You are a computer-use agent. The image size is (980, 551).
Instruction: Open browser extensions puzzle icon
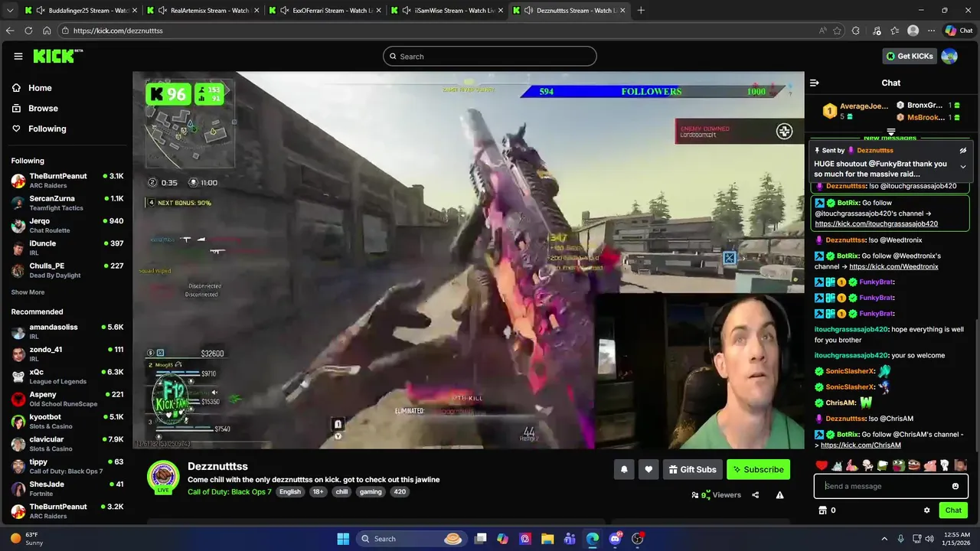click(x=856, y=31)
